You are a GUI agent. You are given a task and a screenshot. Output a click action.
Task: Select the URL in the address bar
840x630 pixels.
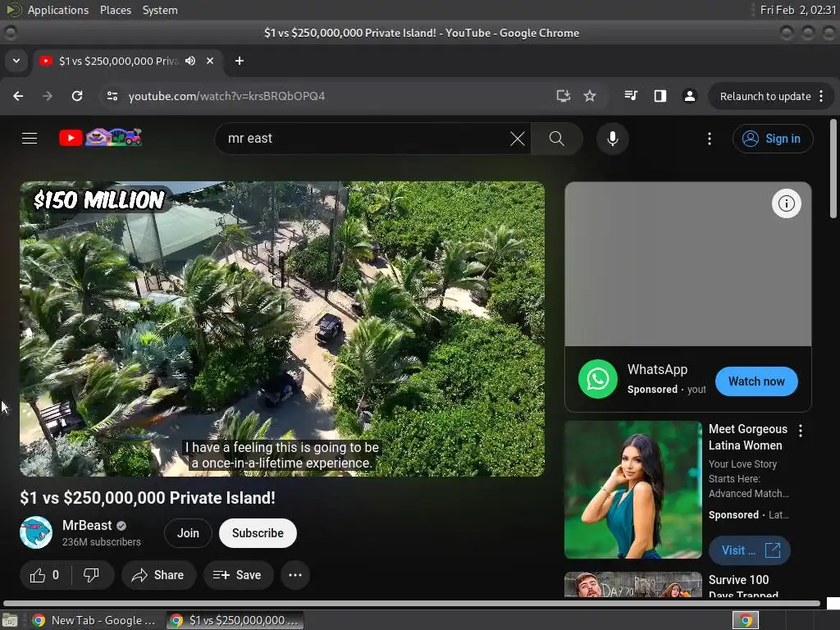coord(226,96)
